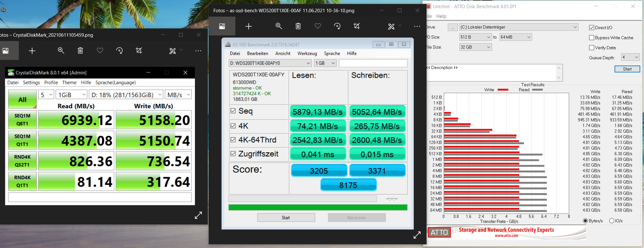Image resolution: width=644 pixels, height=248 pixels.
Task: Open See more menu in the CrystalDiskMark Photos window
Action: click(x=198, y=51)
